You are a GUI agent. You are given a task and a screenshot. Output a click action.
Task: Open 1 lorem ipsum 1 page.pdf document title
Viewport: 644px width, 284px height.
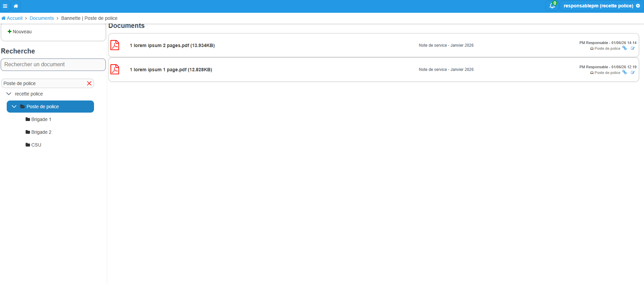[x=171, y=70]
